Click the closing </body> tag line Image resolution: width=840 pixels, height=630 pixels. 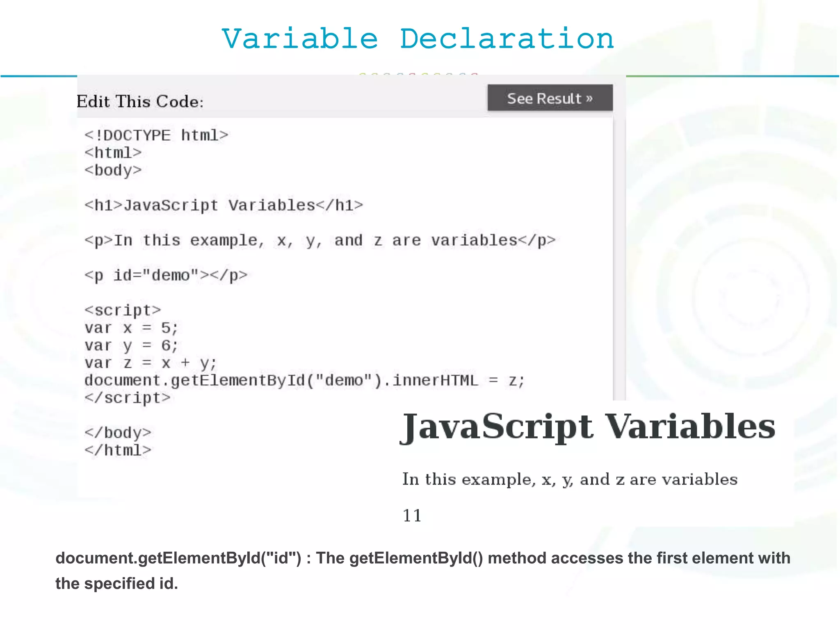tap(118, 433)
